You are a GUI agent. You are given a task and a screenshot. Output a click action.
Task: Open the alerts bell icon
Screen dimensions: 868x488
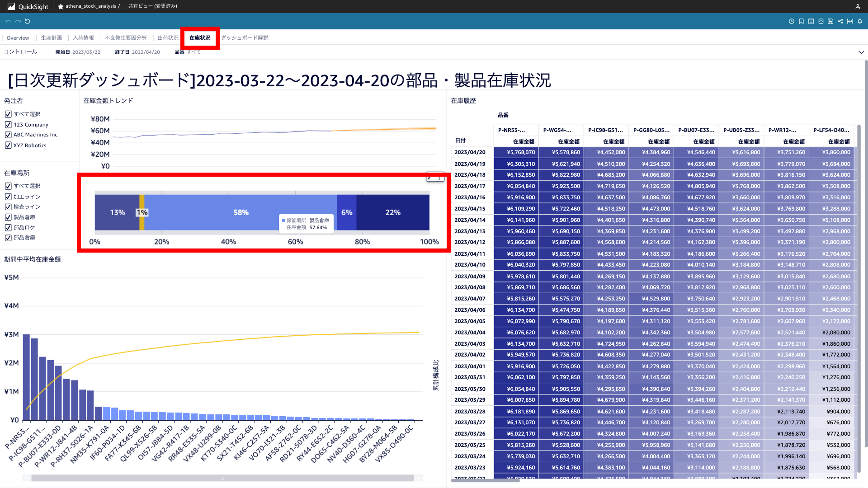[x=860, y=21]
